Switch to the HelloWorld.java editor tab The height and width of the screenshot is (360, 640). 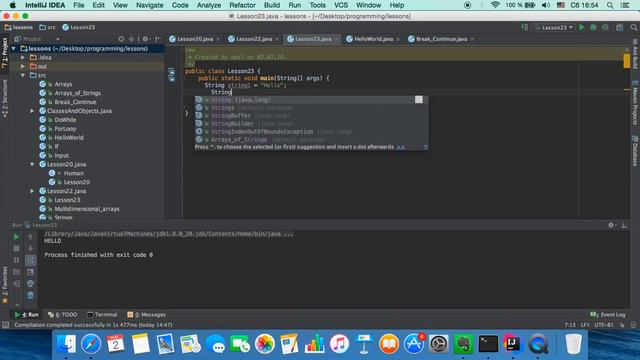tap(373, 39)
